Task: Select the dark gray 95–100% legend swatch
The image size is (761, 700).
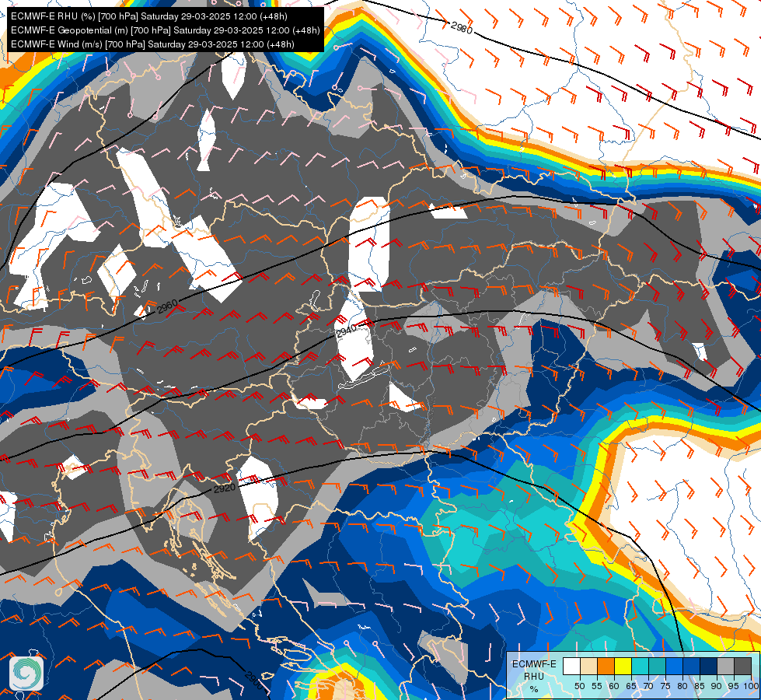Action: click(743, 666)
